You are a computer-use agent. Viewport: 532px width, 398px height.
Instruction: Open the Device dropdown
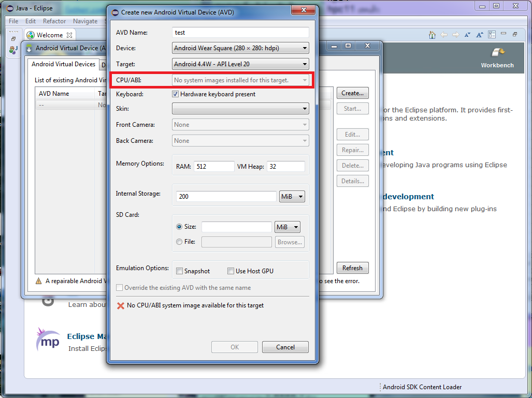pos(240,48)
